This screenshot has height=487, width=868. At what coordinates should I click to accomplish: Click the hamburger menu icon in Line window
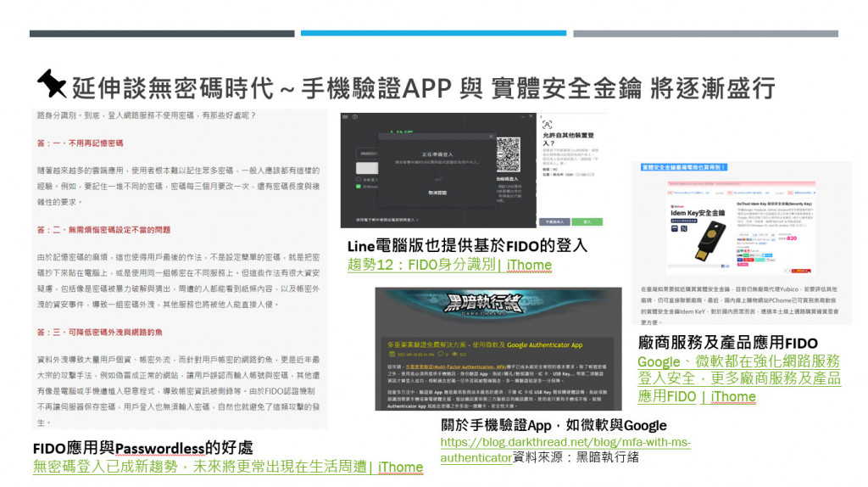click(346, 117)
